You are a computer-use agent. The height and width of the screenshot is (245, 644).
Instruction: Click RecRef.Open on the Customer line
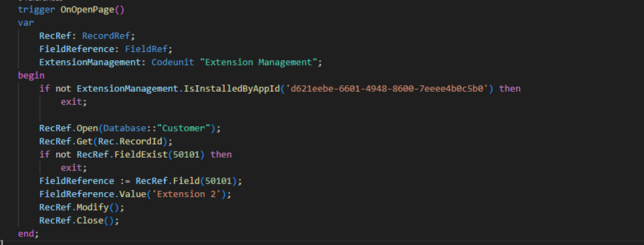point(69,128)
